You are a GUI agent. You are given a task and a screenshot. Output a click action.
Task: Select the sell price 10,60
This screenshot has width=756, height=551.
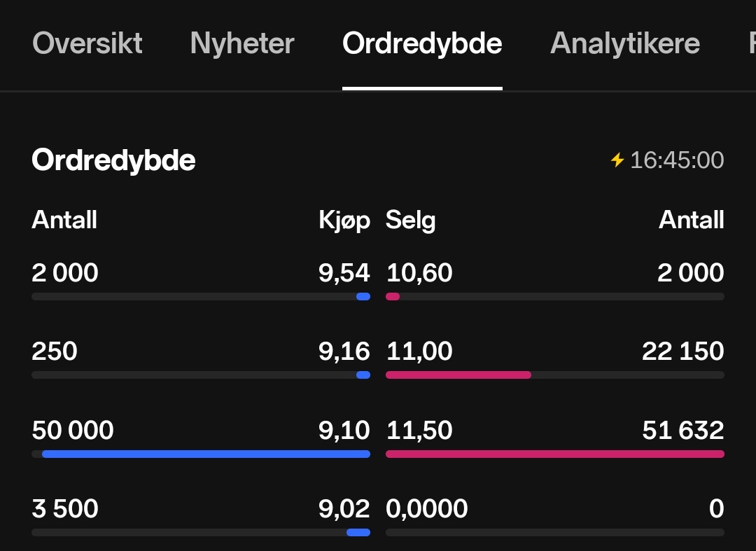coord(419,273)
